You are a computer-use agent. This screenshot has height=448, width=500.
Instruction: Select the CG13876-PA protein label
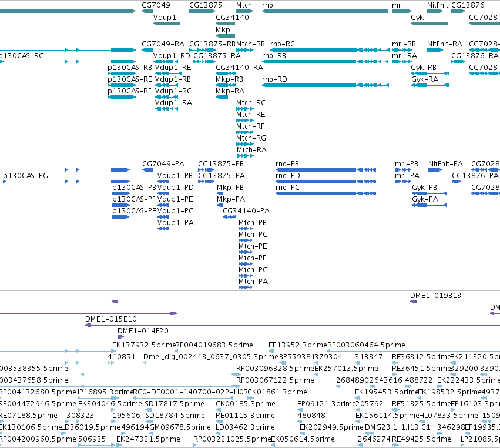(475, 176)
